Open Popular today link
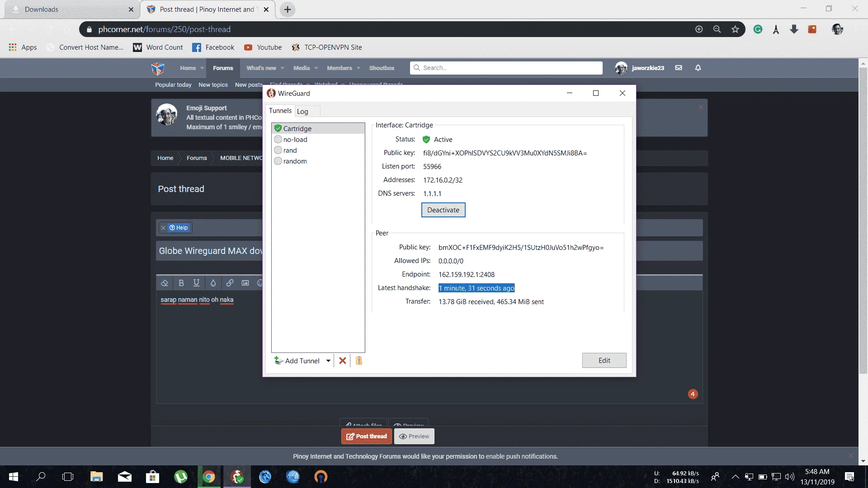 point(173,85)
